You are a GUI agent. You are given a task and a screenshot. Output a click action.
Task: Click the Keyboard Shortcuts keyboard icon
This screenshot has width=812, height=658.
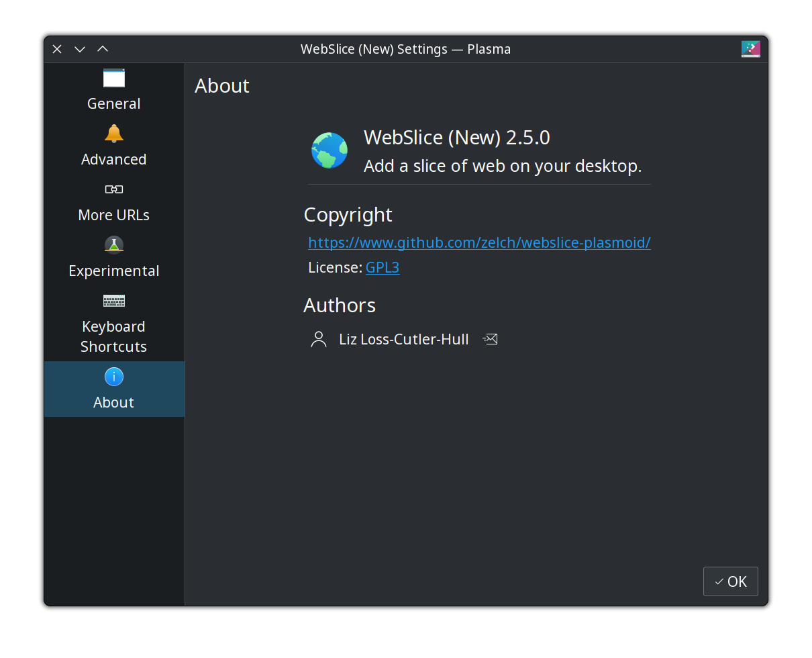114,300
